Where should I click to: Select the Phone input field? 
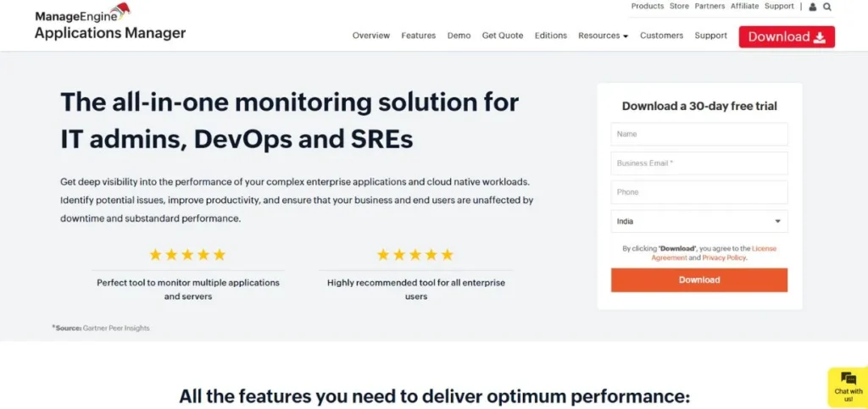tap(698, 192)
